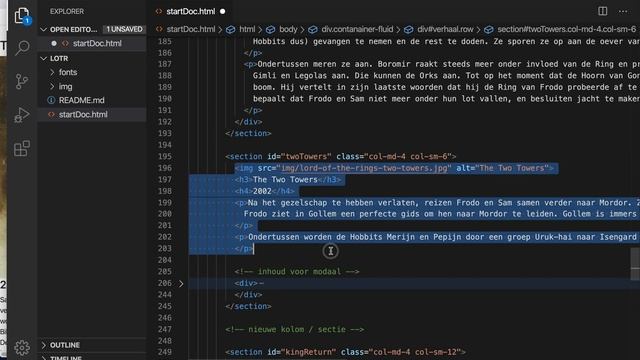
Task: Click the startDoc.html breadcrumb
Action: click(x=190, y=29)
